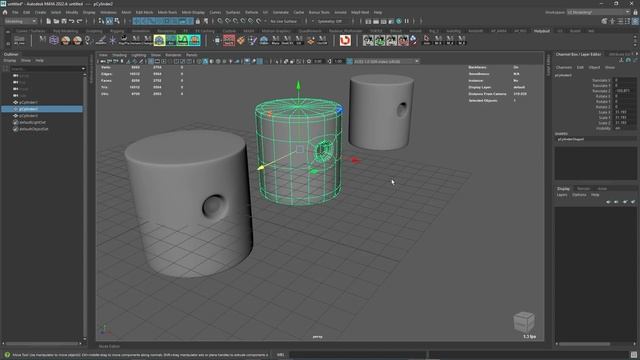
Task: Open the Workspace selector dropdown
Action: tap(599, 12)
